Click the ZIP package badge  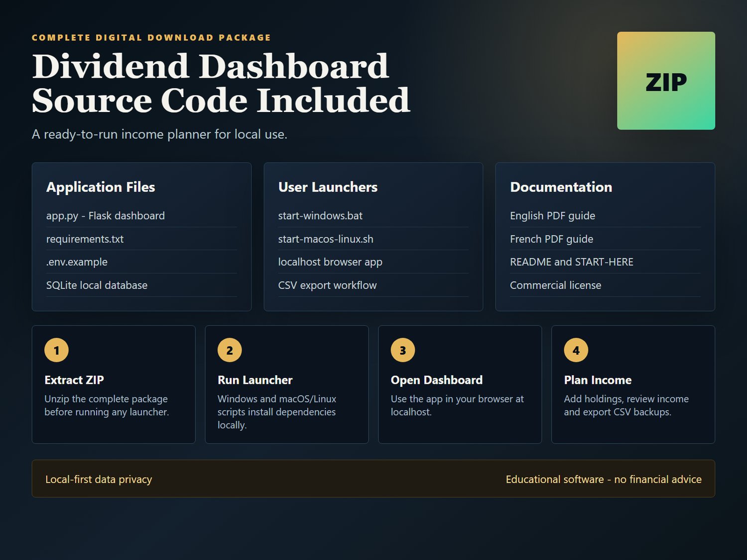click(x=666, y=81)
